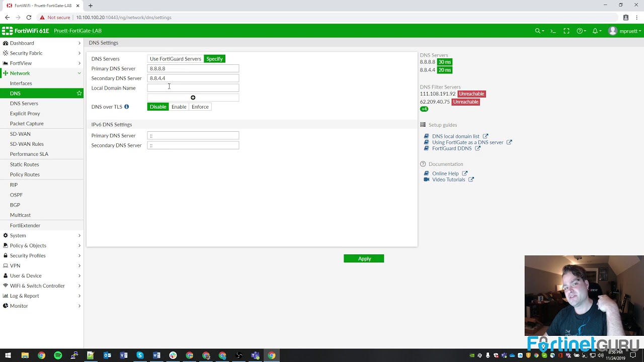
Task: Reload the browser page
Action: pyautogui.click(x=29, y=17)
